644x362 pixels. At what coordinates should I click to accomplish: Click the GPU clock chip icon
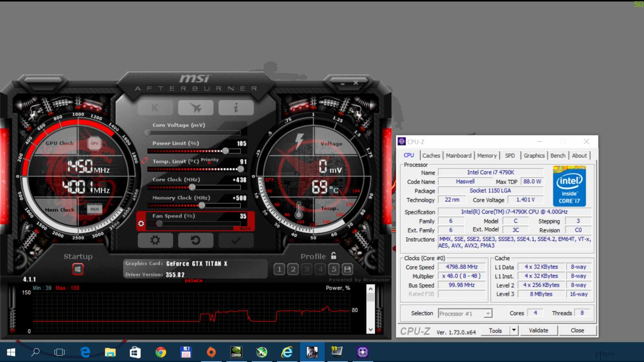[x=95, y=143]
